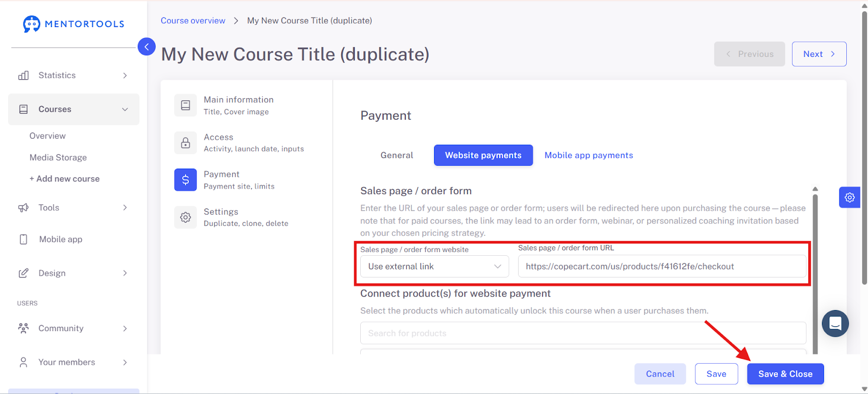Switch to the General payment tab
868x394 pixels.
click(397, 156)
